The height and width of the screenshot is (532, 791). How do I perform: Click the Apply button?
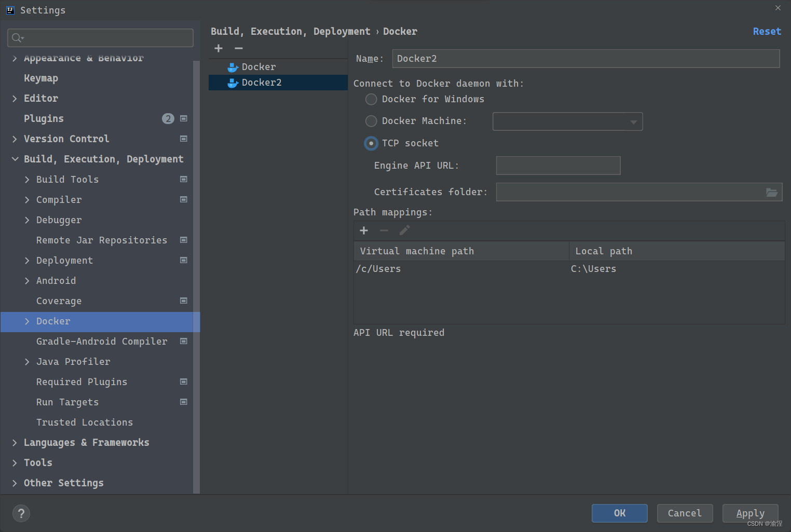(750, 513)
